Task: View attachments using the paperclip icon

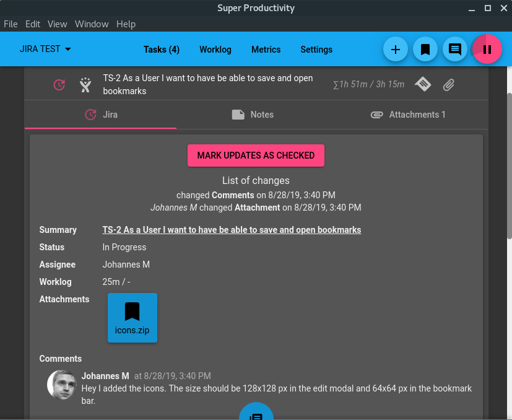Action: [x=449, y=84]
